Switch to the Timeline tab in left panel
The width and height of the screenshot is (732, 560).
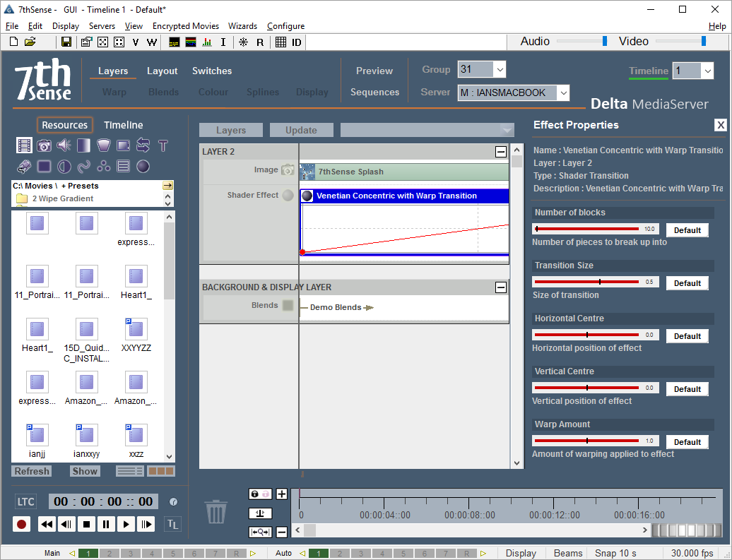point(123,125)
